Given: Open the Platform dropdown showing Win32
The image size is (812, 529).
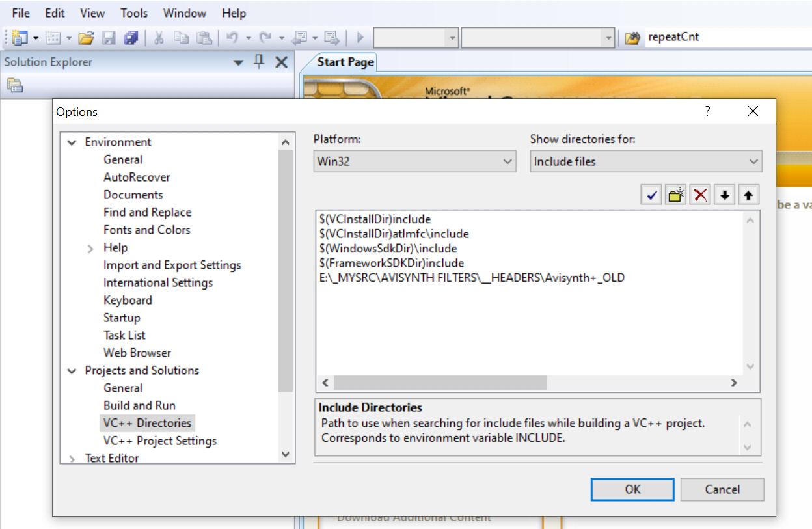Looking at the screenshot, I should (x=414, y=161).
